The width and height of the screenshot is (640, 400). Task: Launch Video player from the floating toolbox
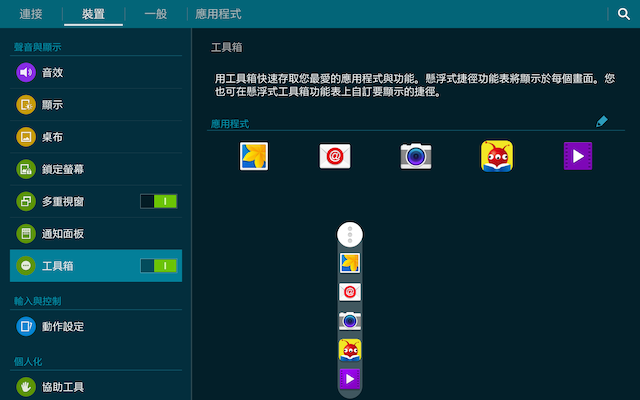coord(350,379)
